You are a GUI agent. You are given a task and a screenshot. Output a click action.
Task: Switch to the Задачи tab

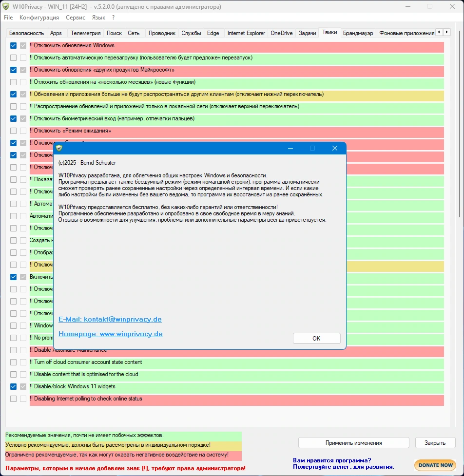[308, 33]
